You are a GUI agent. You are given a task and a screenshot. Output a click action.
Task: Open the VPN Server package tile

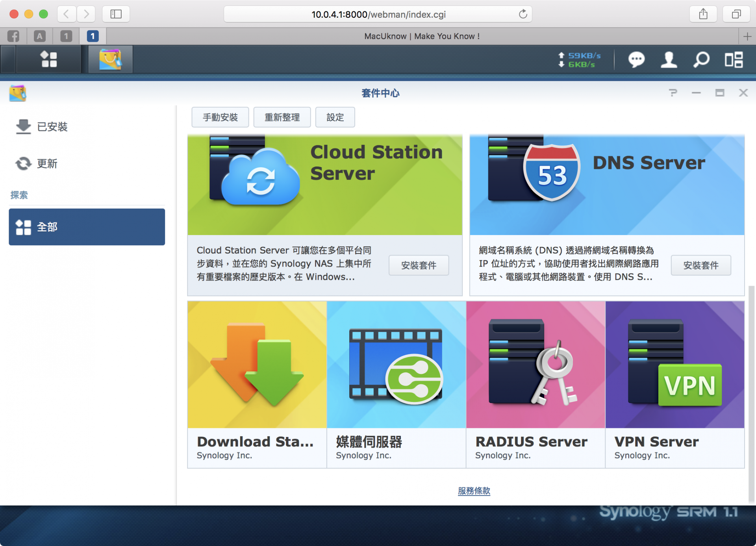pyautogui.click(x=674, y=384)
